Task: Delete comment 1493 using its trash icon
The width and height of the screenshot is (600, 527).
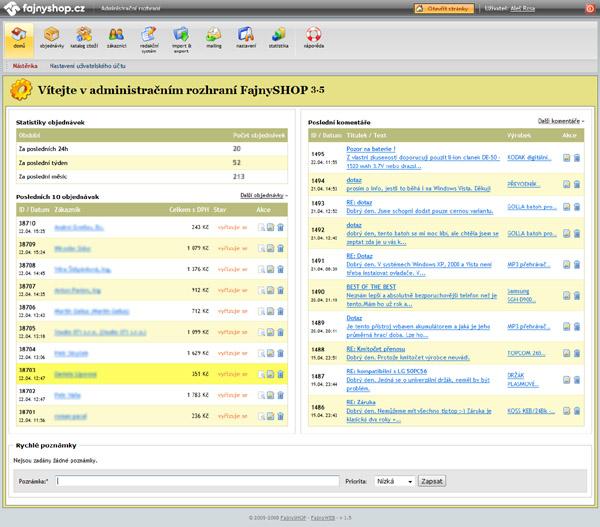Action: 577,207
